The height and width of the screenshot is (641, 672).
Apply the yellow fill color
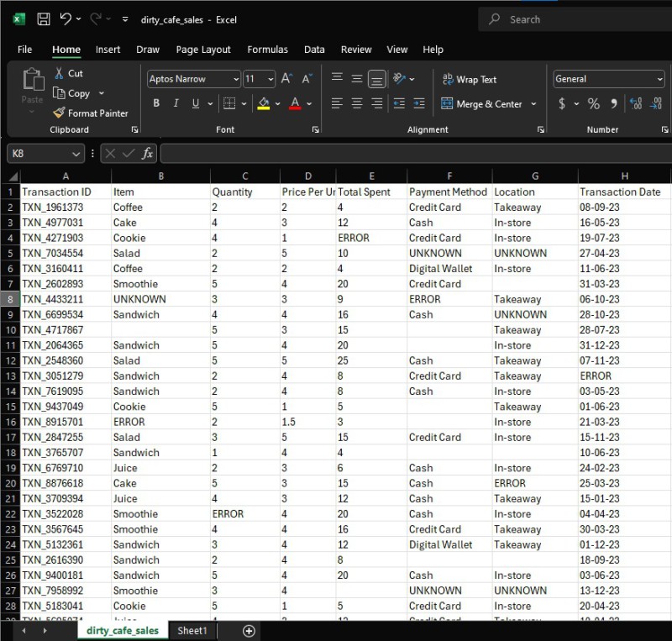pyautogui.click(x=264, y=103)
